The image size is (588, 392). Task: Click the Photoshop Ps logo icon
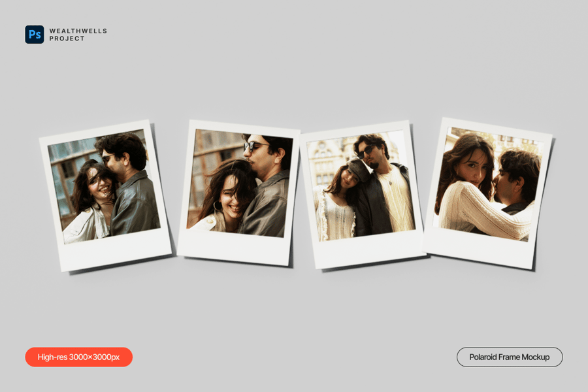coord(35,35)
